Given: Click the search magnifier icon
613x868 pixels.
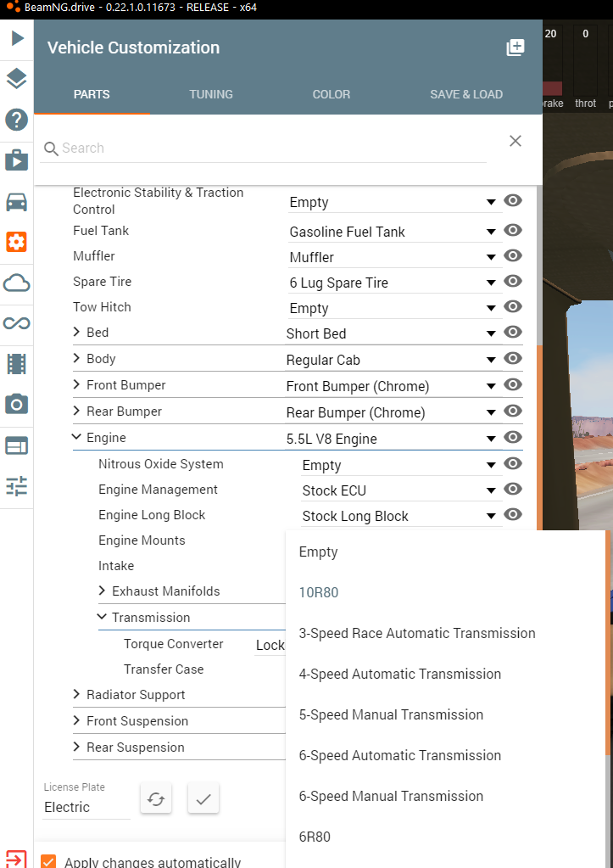Looking at the screenshot, I should pos(51,148).
